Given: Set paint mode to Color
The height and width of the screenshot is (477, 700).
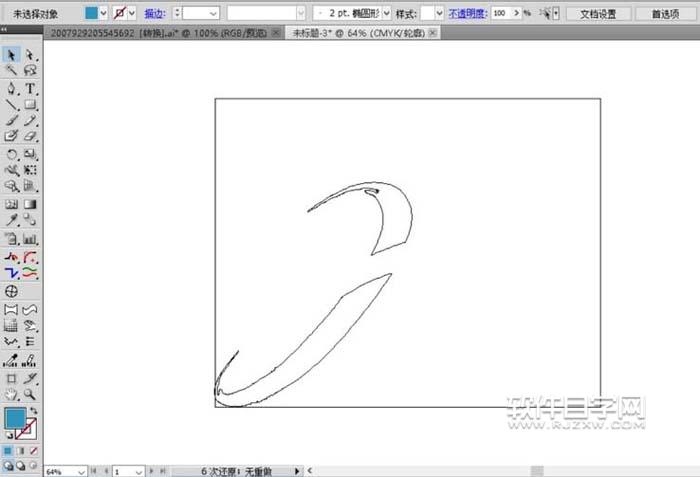Looking at the screenshot, I should 8,451.
